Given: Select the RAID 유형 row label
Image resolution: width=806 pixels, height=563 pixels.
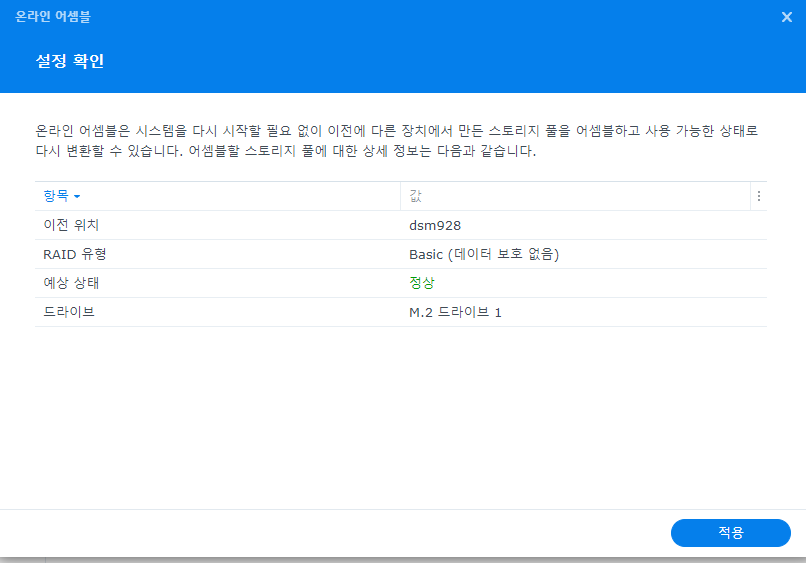Looking at the screenshot, I should 75,254.
